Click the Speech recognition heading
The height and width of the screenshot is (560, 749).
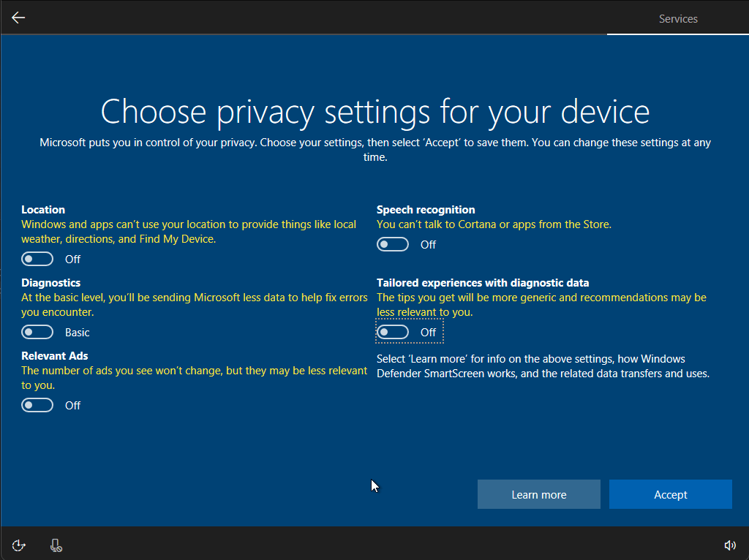coord(426,210)
